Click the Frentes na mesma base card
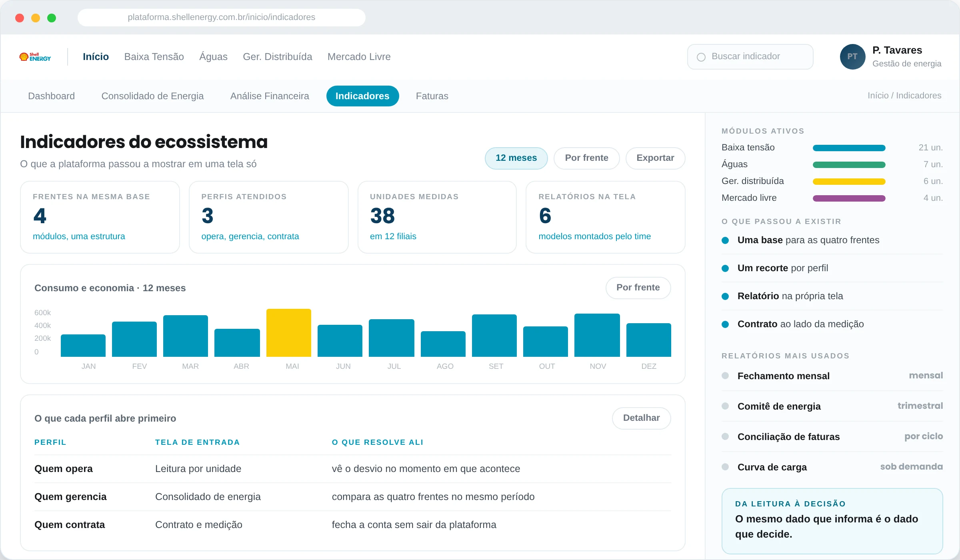This screenshot has width=960, height=560. pyautogui.click(x=100, y=217)
